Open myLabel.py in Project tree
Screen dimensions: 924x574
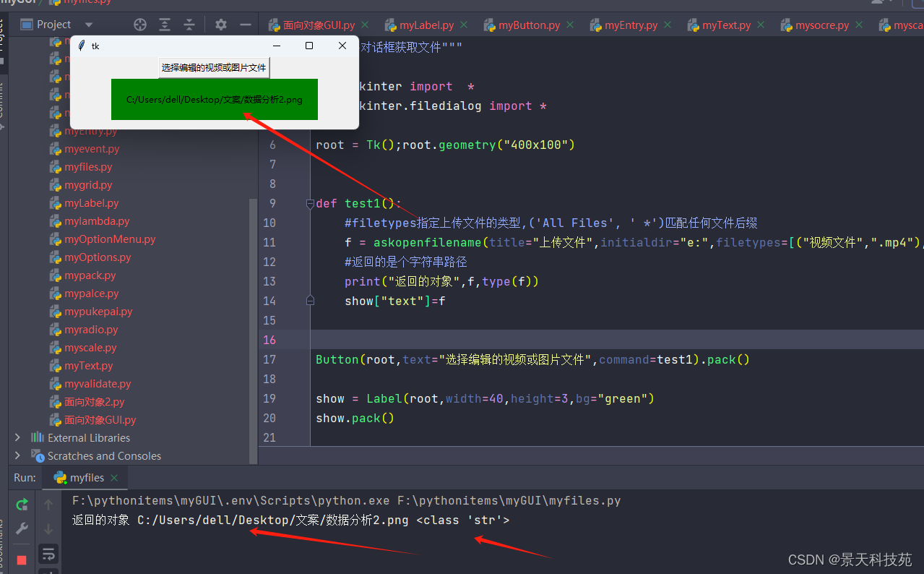pos(91,203)
